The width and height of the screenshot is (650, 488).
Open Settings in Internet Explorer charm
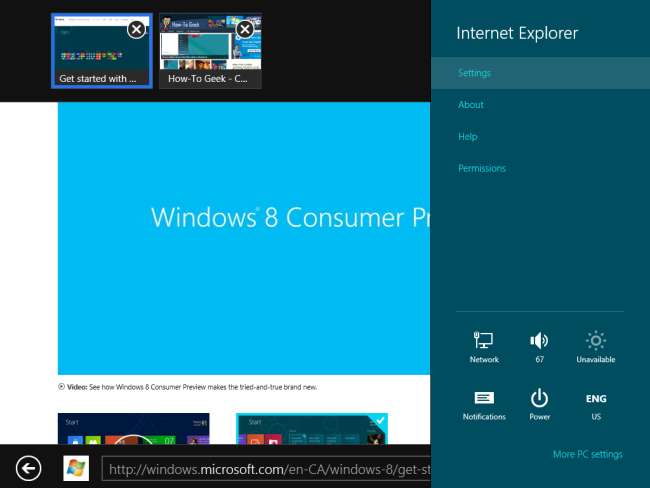541,73
